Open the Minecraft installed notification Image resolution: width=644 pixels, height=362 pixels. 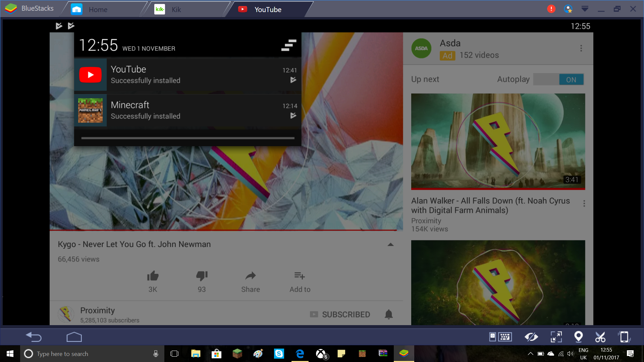pyautogui.click(x=187, y=111)
